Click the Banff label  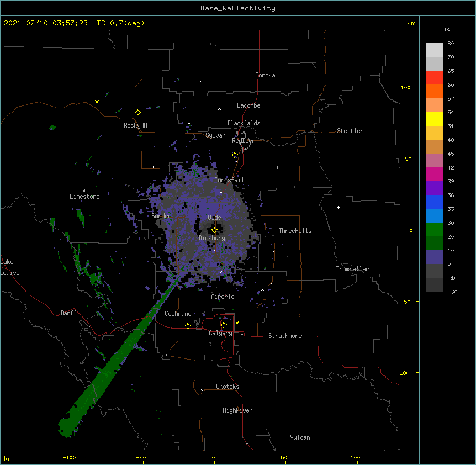click(68, 313)
